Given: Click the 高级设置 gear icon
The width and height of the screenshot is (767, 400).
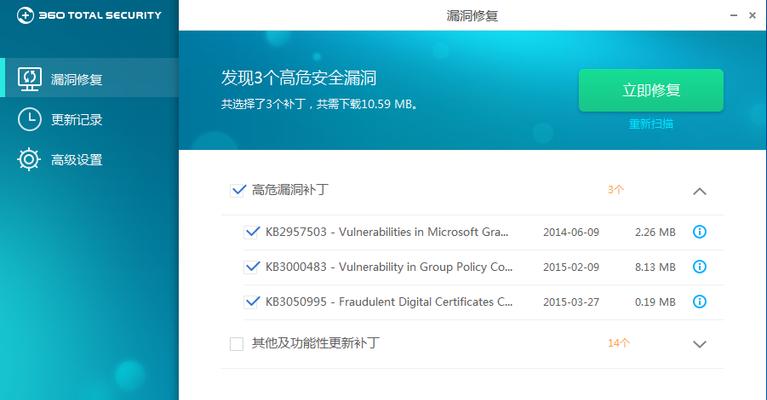Looking at the screenshot, I should [29, 159].
